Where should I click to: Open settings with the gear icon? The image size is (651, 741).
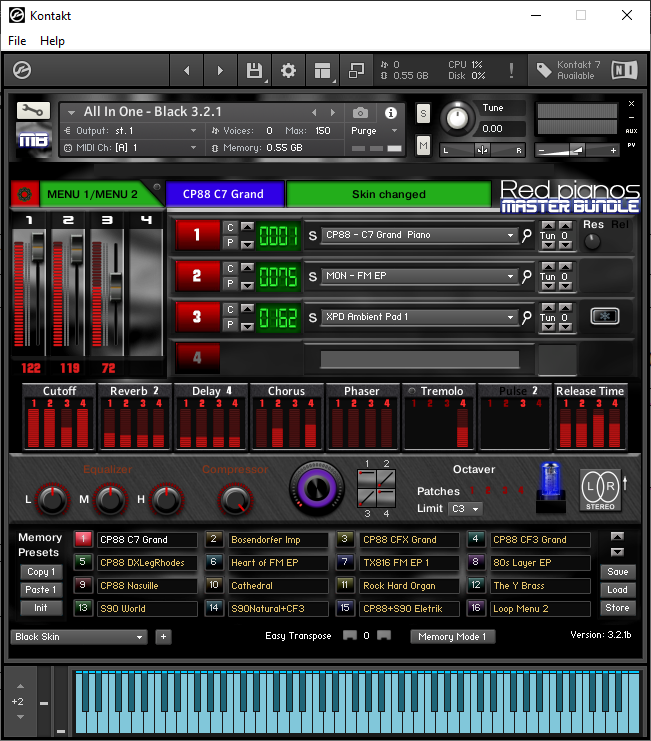pyautogui.click(x=288, y=70)
